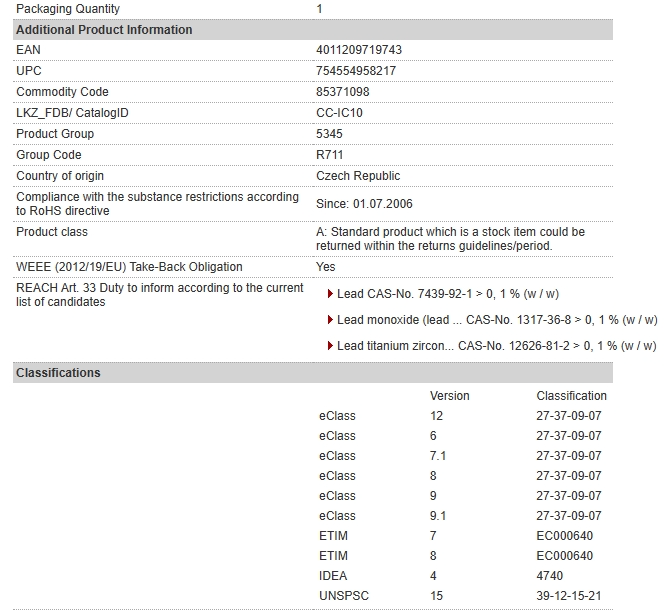This screenshot has height=610, width=664.
Task: Expand the Lead titanium zircon... entry arrow
Action: pos(331,346)
